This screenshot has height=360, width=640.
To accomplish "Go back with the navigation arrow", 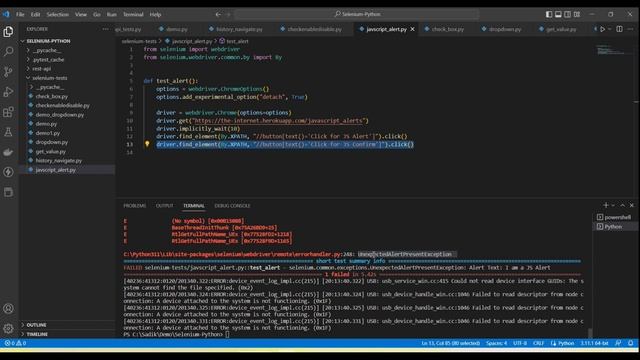I will (x=218, y=14).
